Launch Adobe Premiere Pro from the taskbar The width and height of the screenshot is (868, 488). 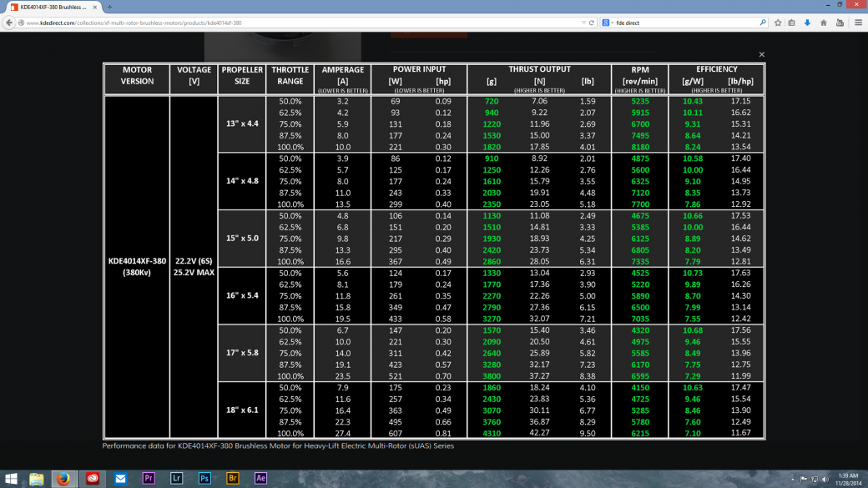pyautogui.click(x=149, y=479)
